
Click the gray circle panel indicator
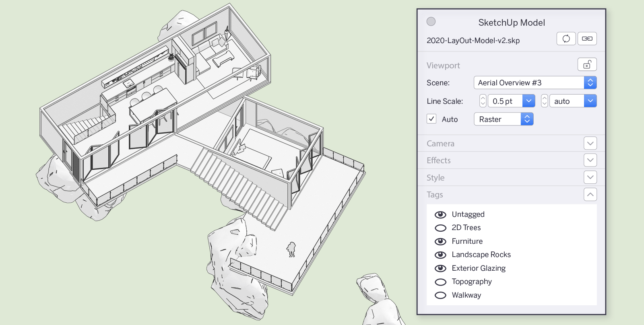(x=431, y=21)
